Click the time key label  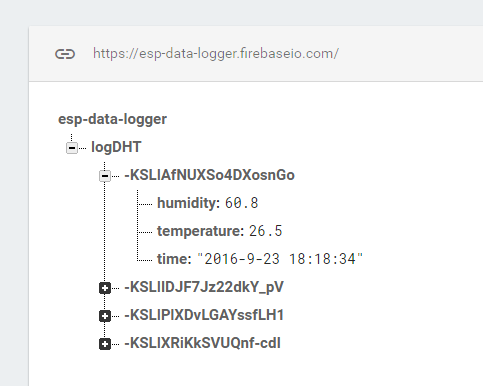tap(174, 259)
